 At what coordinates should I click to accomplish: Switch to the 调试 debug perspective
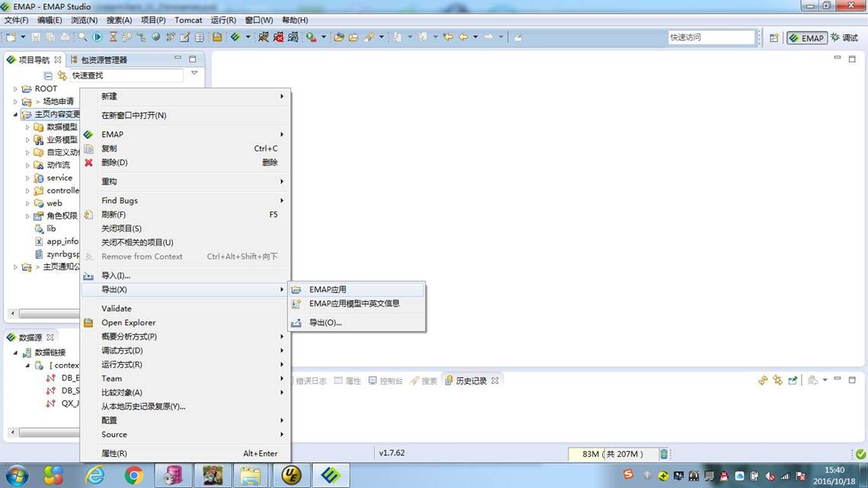pyautogui.click(x=844, y=37)
